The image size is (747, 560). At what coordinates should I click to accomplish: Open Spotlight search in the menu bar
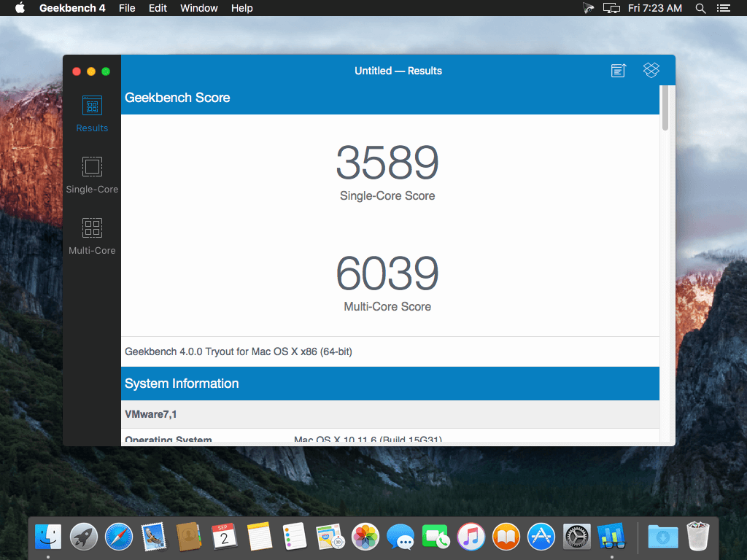[x=700, y=8]
